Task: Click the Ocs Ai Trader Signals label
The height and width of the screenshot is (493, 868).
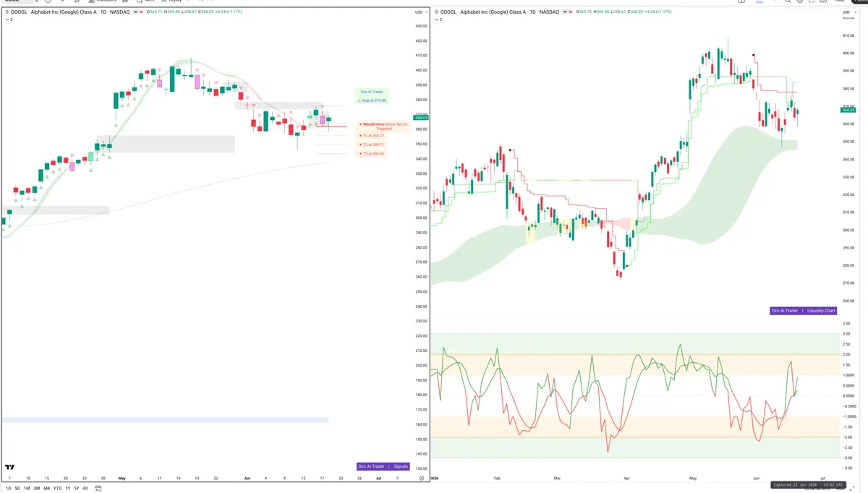Action: point(383,466)
